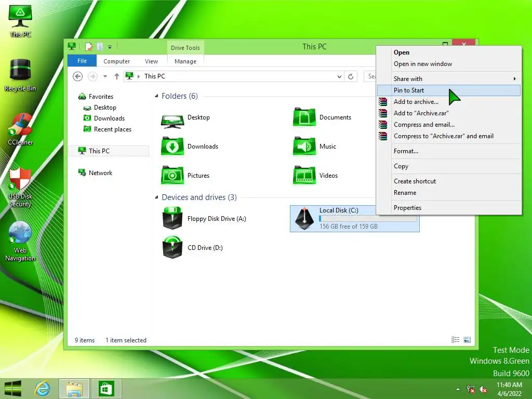Click the Refresh button in the address bar
The height and width of the screenshot is (399, 532).
click(x=351, y=77)
